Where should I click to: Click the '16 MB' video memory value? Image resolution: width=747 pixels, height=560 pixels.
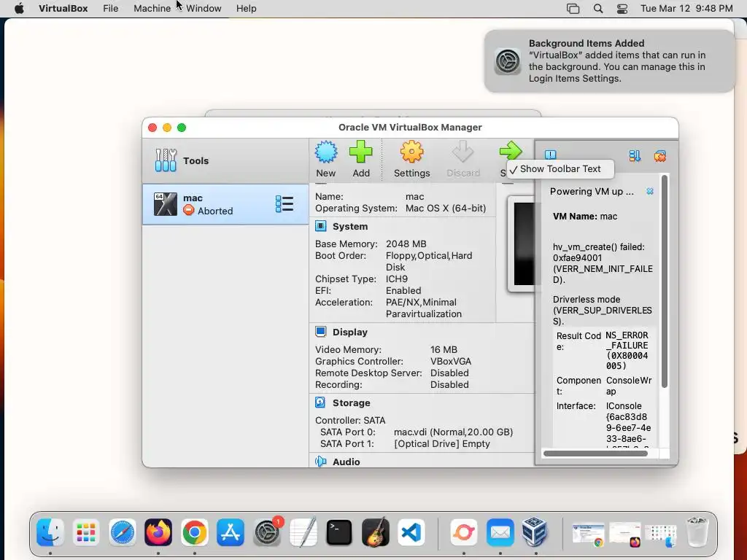click(444, 349)
